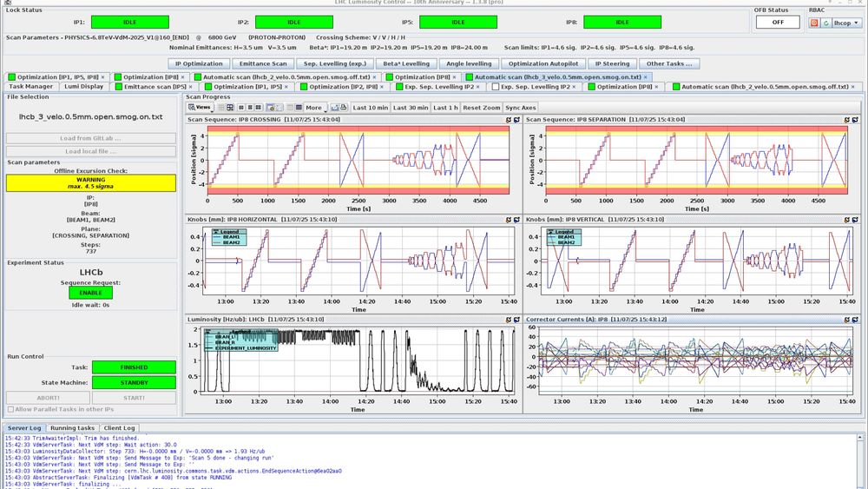Click the tiled windows layout icon

pyautogui.click(x=230, y=108)
